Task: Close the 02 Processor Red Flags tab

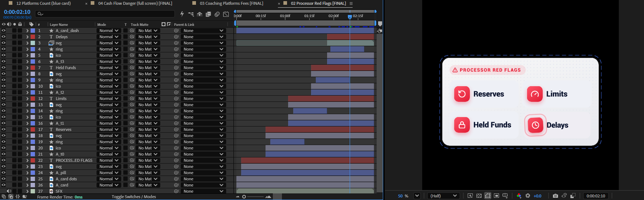Action: (279, 4)
